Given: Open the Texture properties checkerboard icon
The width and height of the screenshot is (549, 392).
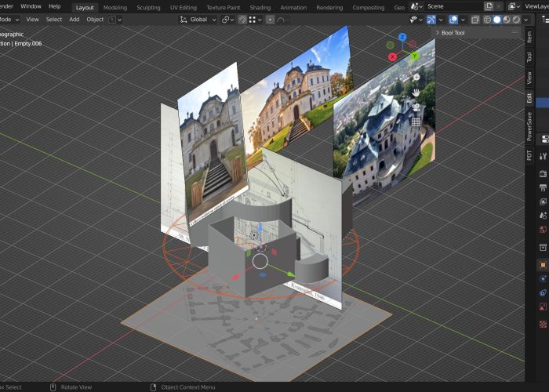Looking at the screenshot, I should click(543, 323).
